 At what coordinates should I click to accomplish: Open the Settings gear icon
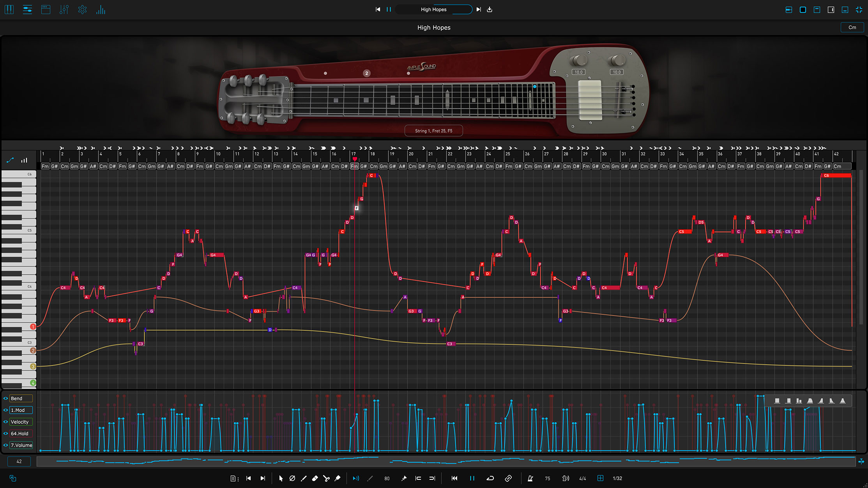coord(82,10)
